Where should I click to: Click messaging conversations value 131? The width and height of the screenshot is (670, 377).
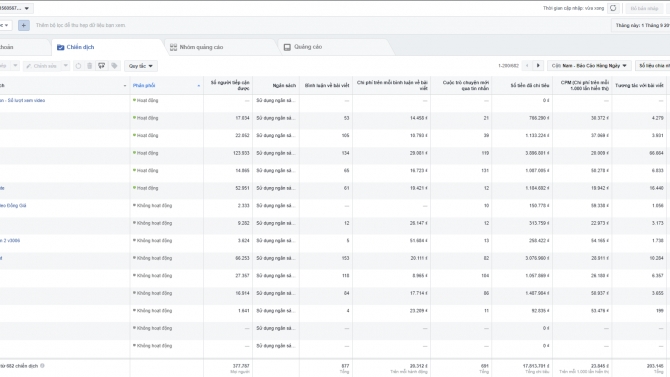pyautogui.click(x=485, y=171)
